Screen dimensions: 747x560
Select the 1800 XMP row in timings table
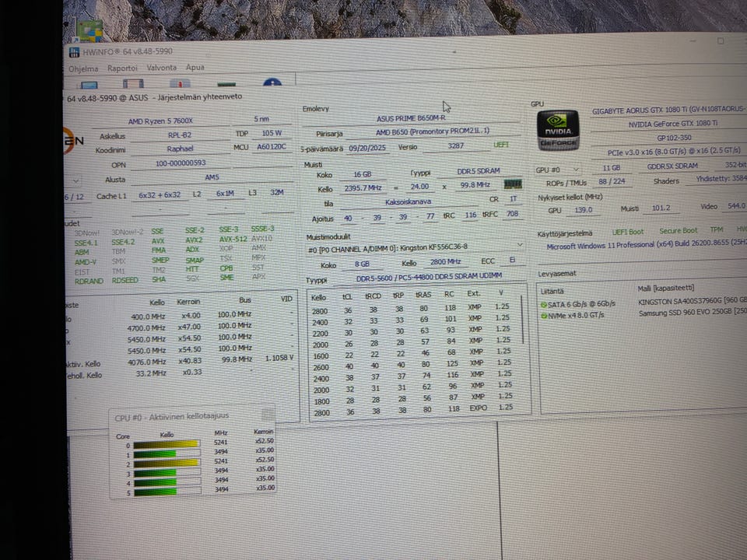click(412, 399)
